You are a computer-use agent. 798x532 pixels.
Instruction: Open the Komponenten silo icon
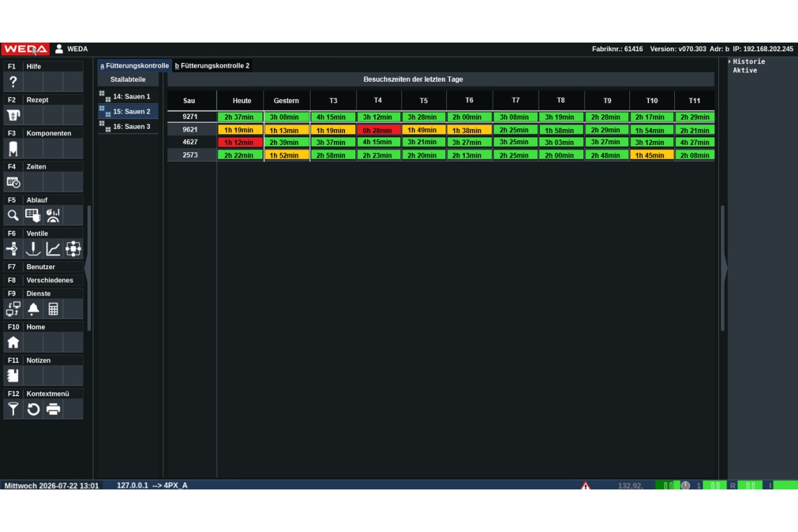(x=13, y=148)
